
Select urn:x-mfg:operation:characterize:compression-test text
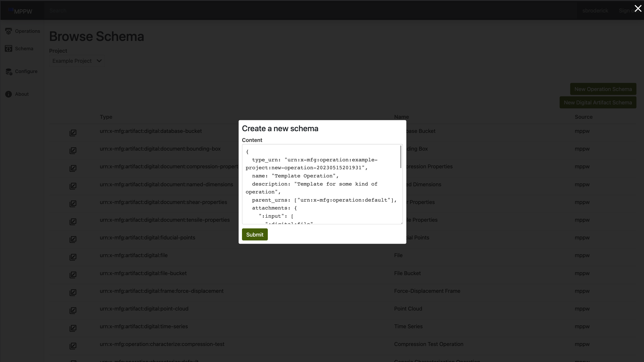tap(162, 344)
